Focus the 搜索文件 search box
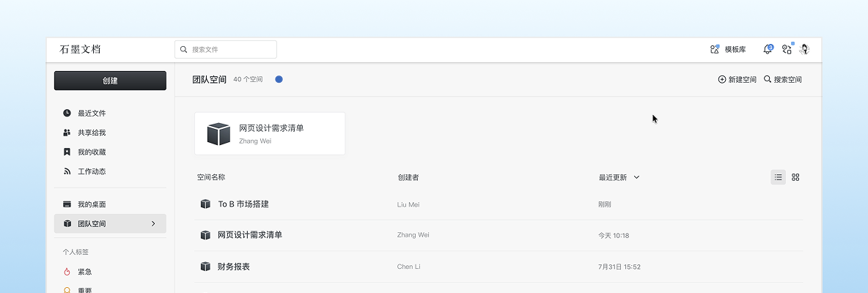 226,49
